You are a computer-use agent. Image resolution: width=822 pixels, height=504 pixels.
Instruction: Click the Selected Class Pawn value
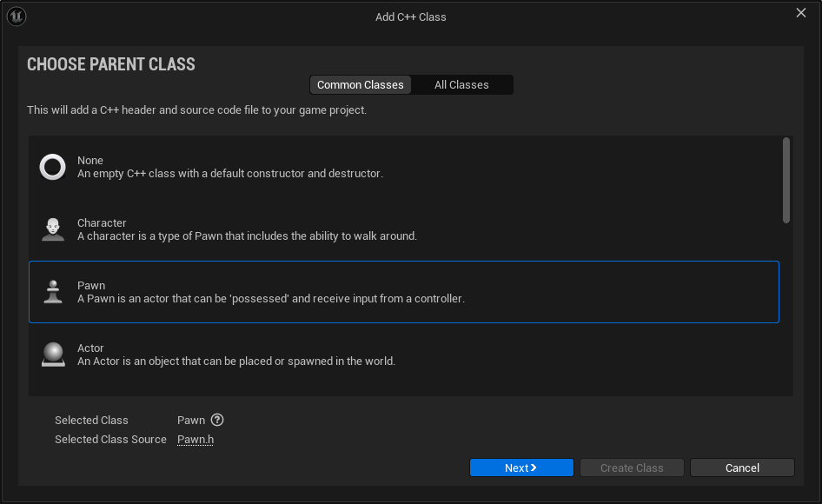191,421
